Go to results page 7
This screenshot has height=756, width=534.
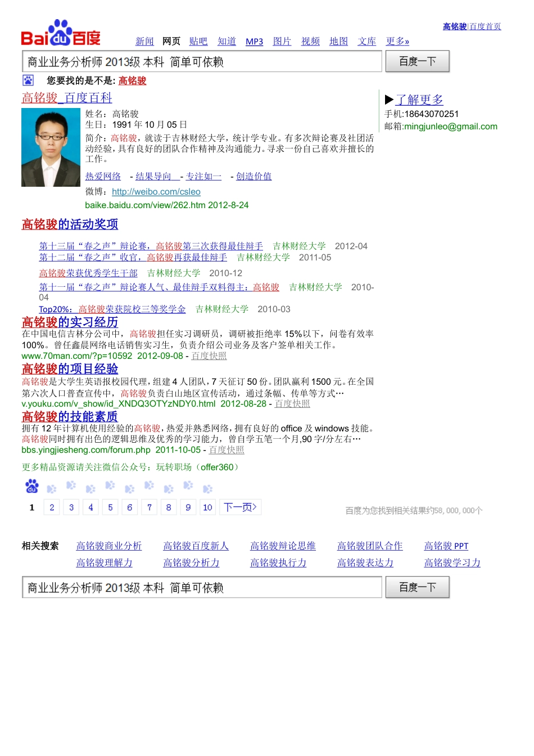(150, 507)
